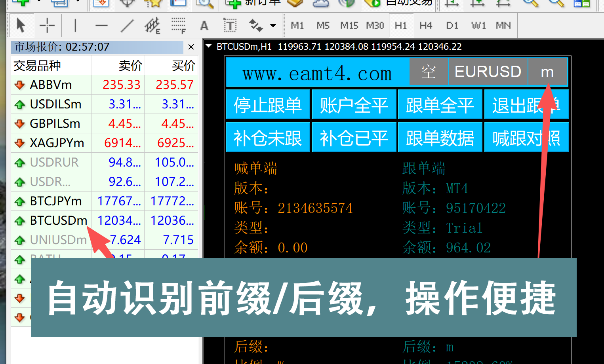Pick the vertical line drawing tool

click(75, 26)
